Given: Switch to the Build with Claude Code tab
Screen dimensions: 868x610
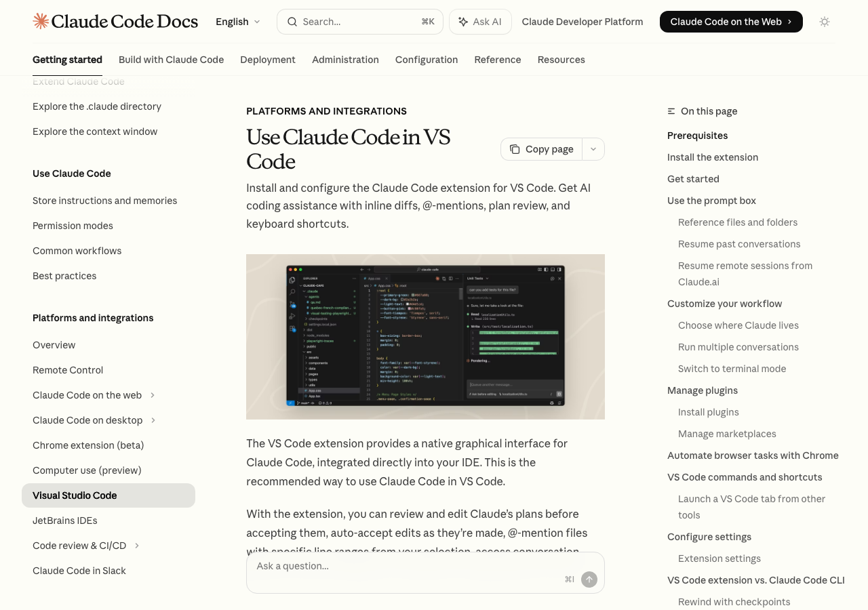Looking at the screenshot, I should point(171,60).
